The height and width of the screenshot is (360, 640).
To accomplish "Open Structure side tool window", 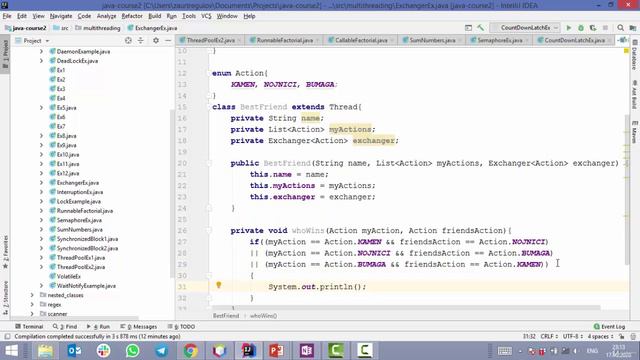I will click(5, 297).
